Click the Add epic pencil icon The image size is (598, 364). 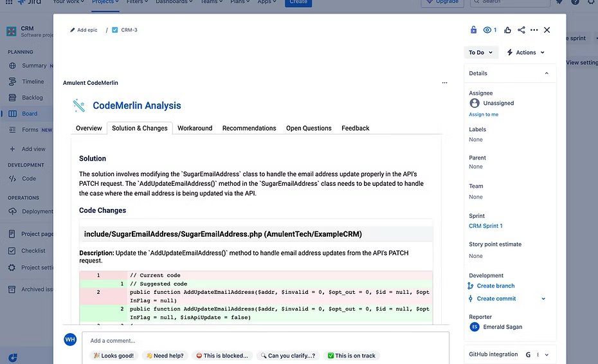point(73,30)
